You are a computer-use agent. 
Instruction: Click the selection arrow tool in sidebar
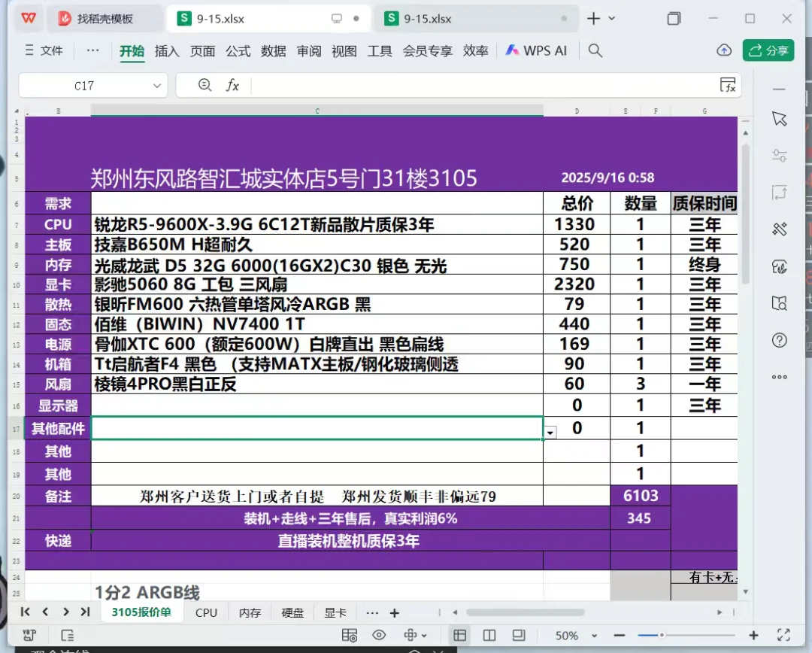point(780,119)
